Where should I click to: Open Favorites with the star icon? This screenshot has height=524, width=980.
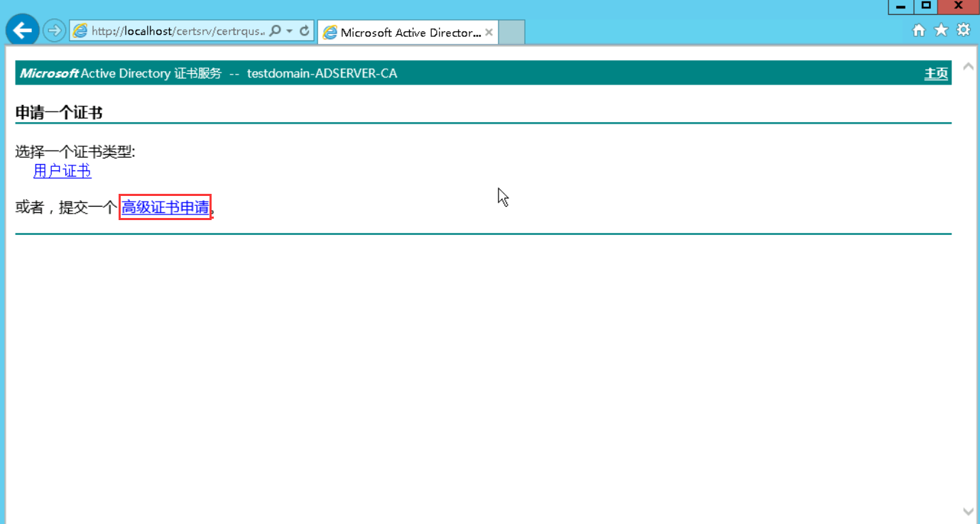coord(941,30)
